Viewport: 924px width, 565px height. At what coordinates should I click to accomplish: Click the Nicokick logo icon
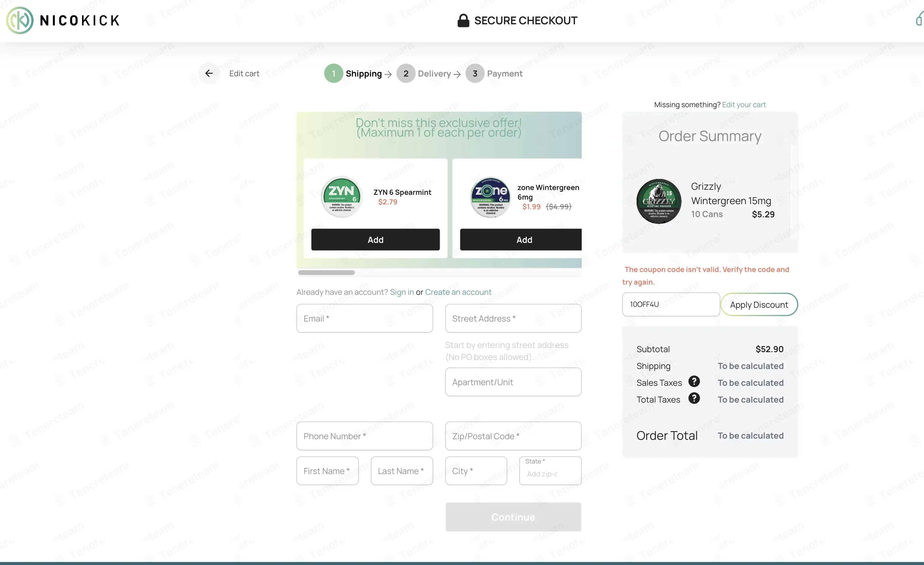[20, 20]
